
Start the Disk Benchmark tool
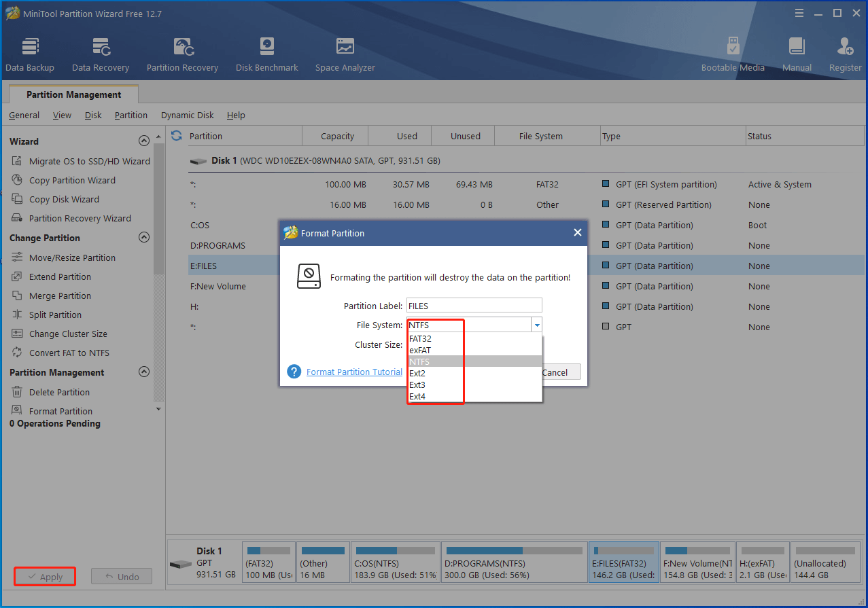pyautogui.click(x=266, y=55)
